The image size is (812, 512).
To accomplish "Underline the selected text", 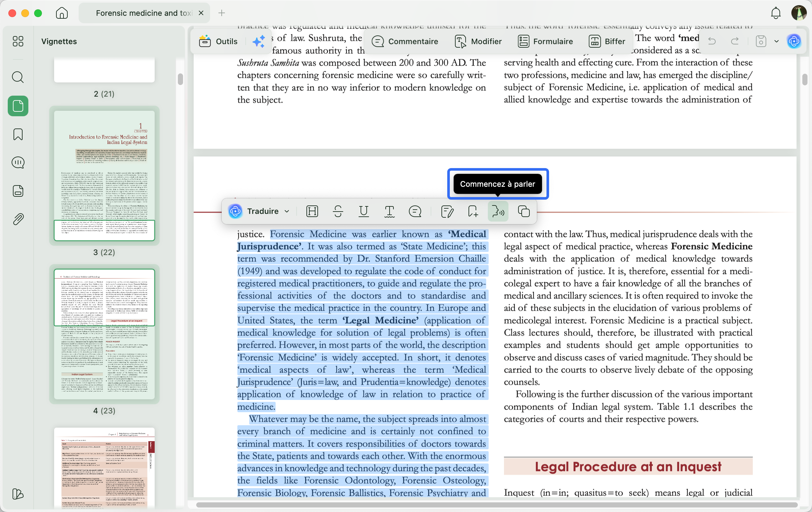I will pos(363,211).
